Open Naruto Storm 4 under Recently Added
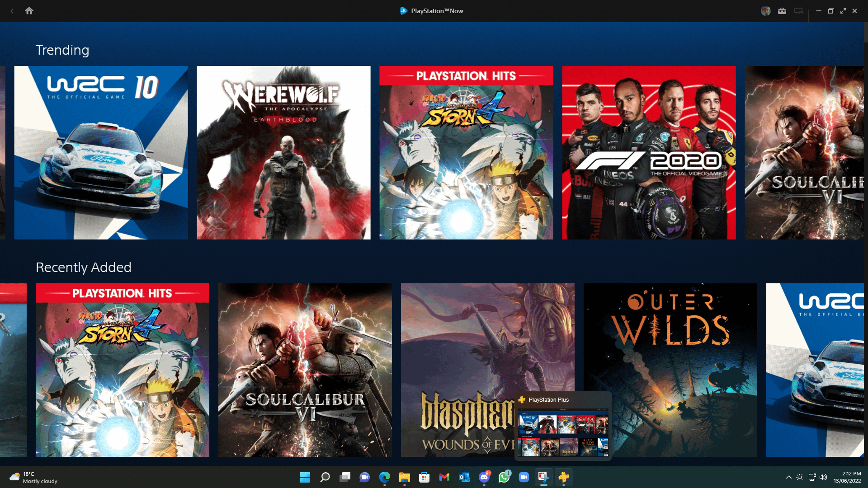868x488 pixels. tap(123, 370)
